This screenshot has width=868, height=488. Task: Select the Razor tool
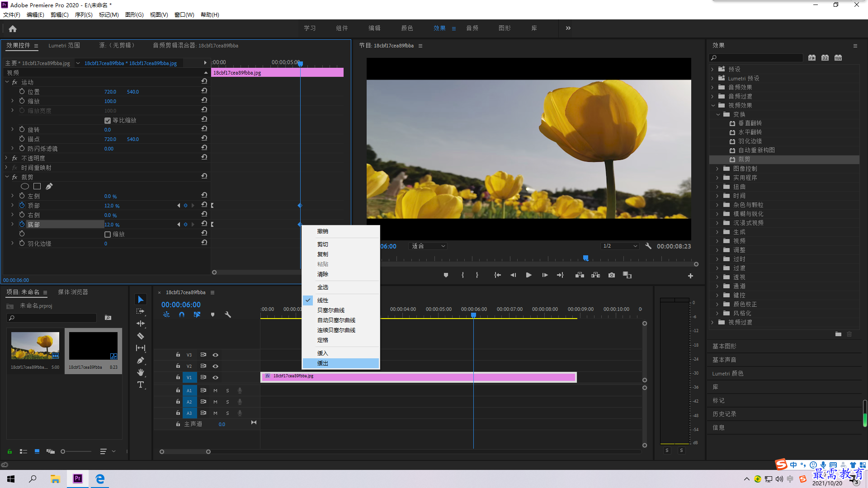141,336
